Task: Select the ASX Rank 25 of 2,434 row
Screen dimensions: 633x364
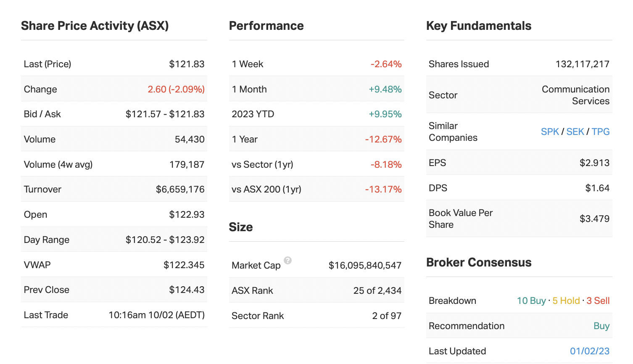Action: [316, 290]
